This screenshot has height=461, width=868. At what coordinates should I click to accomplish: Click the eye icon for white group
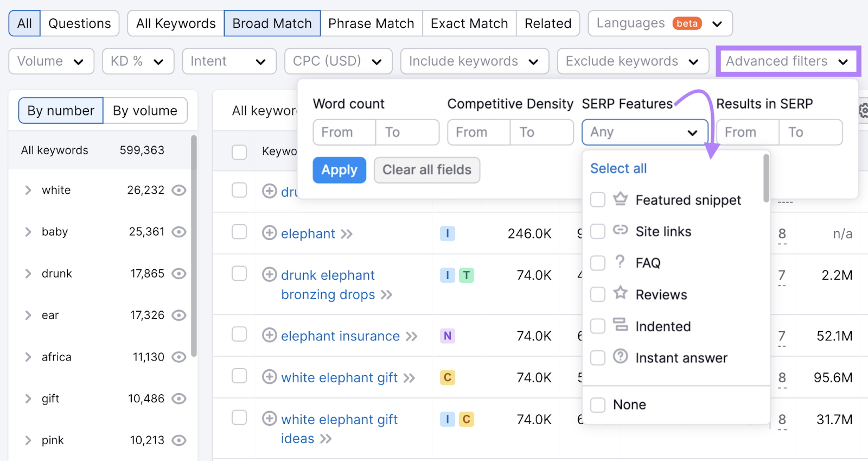[x=178, y=190]
